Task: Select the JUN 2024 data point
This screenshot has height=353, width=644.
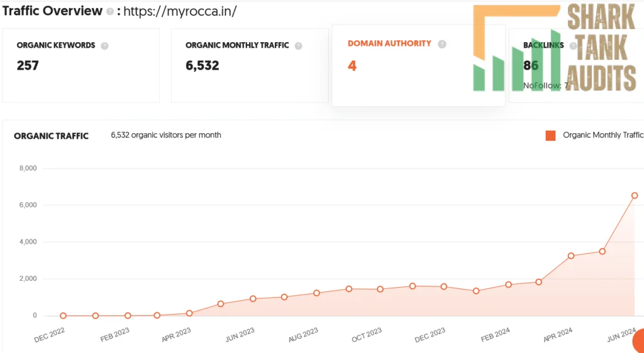Action: [x=635, y=195]
